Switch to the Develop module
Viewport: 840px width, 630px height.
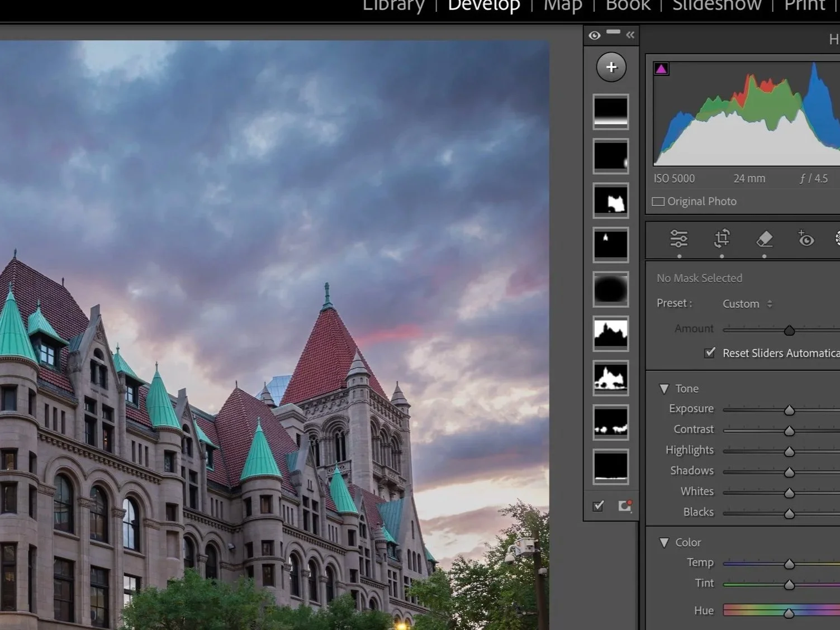[484, 6]
